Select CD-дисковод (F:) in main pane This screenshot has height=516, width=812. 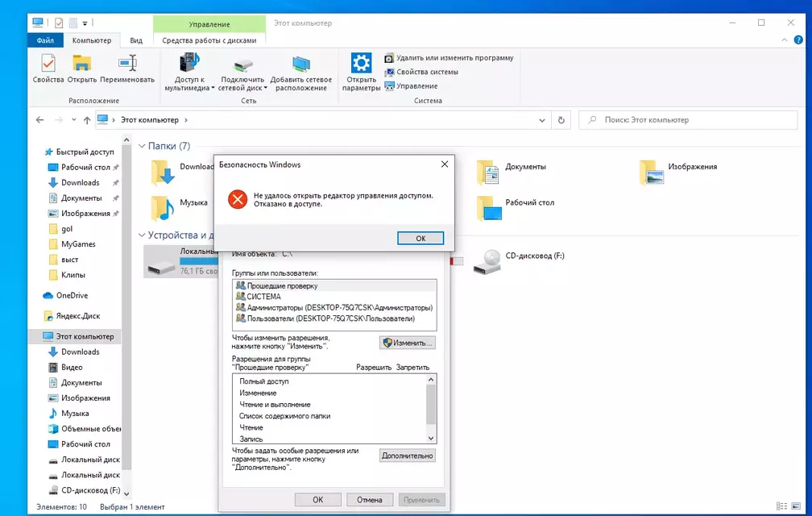(519, 261)
